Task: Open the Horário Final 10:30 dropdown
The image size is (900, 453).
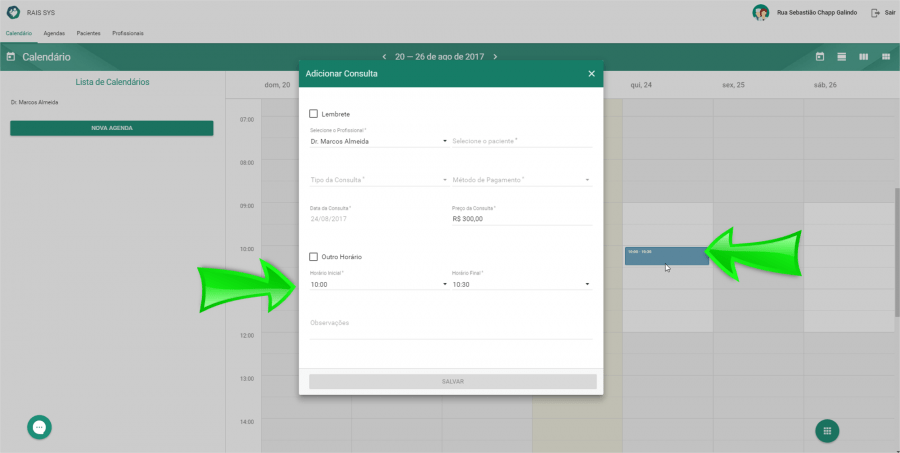Action: [522, 284]
